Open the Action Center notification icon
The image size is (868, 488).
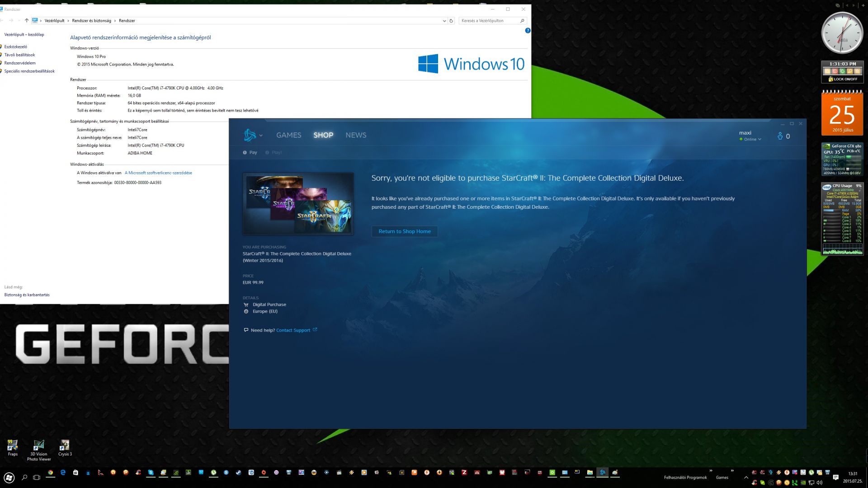tap(835, 477)
